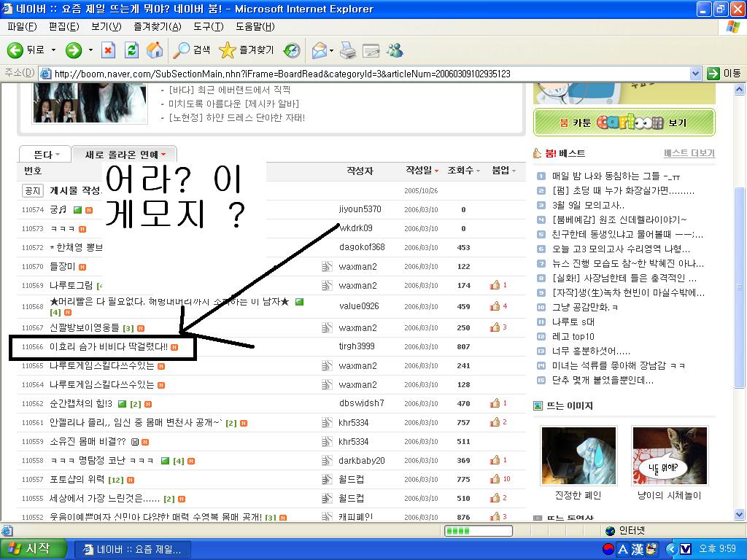The width and height of the screenshot is (747, 560).
Task: Click image icon on 궁♬ post
Action: click(77, 209)
